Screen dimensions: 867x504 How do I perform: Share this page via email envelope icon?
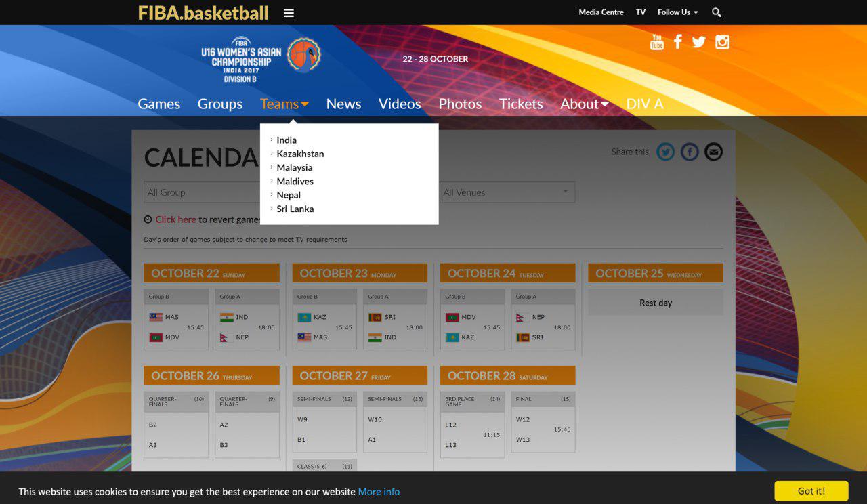(x=713, y=152)
